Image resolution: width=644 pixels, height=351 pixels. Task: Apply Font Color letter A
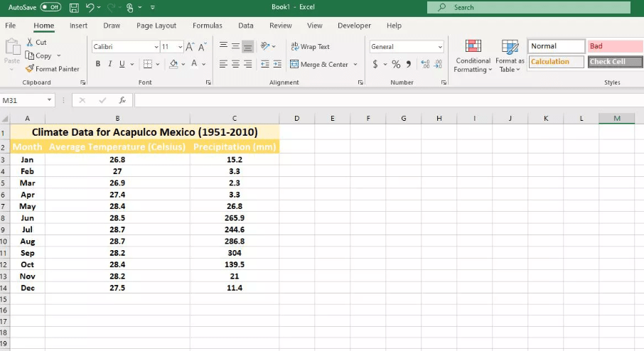coord(194,64)
